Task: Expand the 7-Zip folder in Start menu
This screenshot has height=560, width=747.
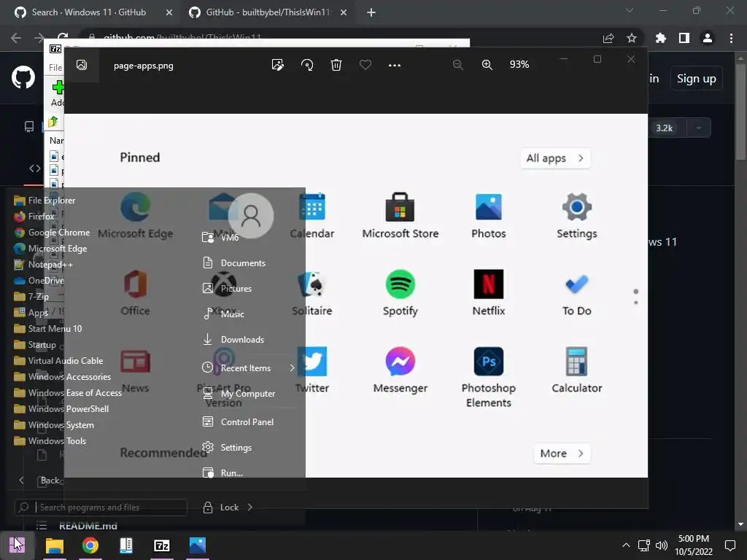Action: click(31, 297)
